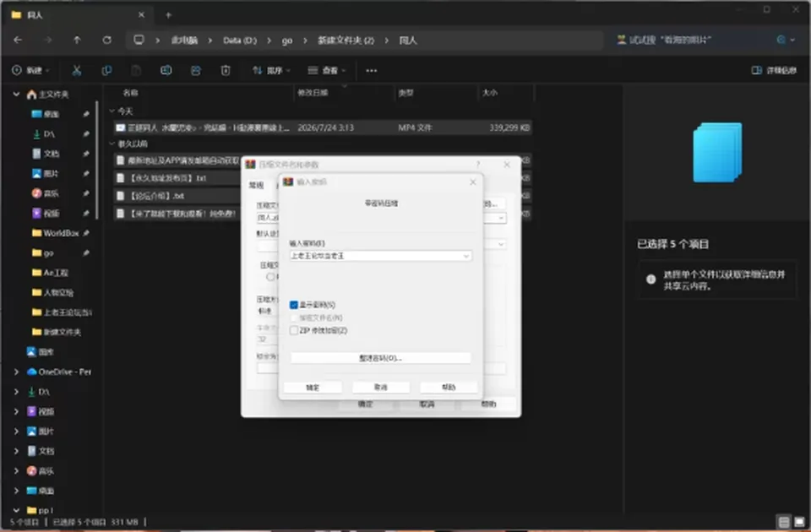The width and height of the screenshot is (811, 532).
Task: Click 取消 in the password dialog
Action: point(381,388)
